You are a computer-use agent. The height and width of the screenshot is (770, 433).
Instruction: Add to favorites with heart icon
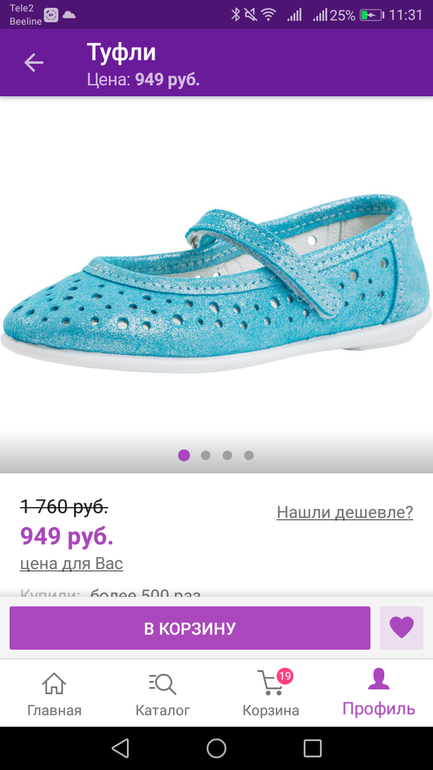tap(402, 628)
